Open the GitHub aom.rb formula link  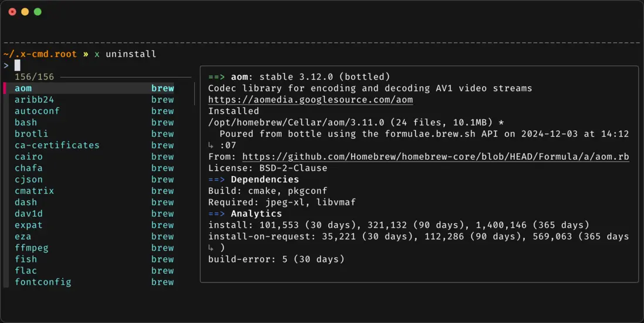(435, 157)
